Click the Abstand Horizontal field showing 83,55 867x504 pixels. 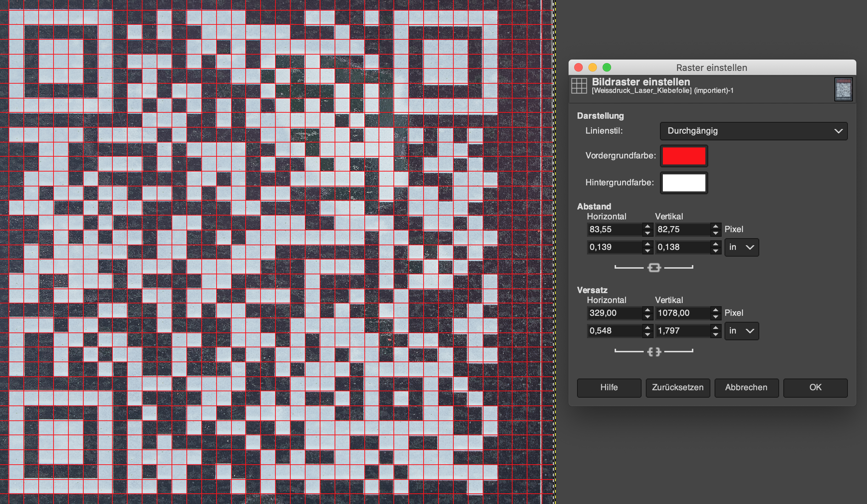[614, 229]
